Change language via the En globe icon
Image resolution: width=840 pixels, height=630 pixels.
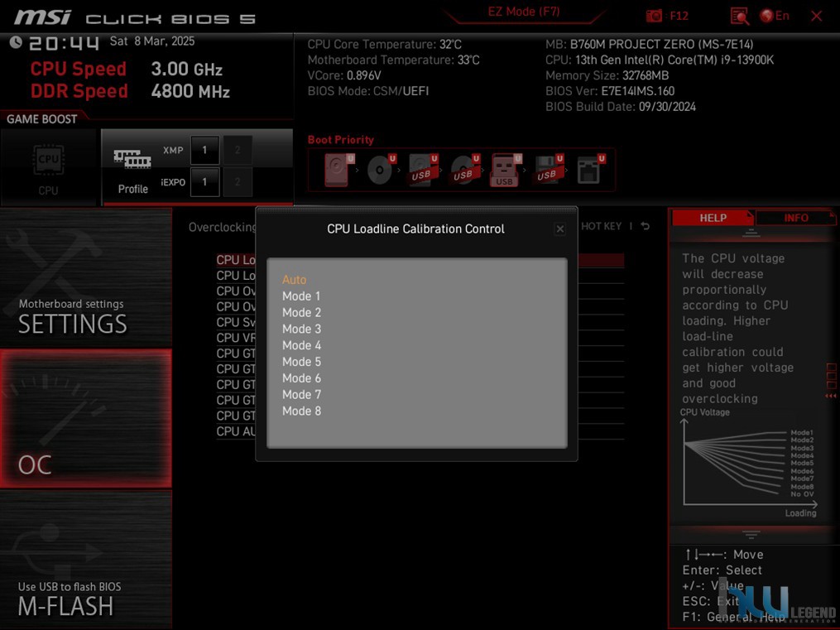[x=775, y=16]
